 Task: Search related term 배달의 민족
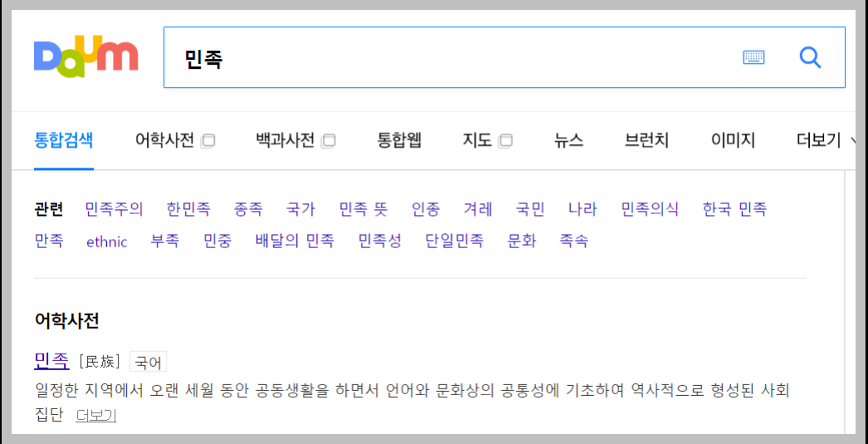(295, 242)
